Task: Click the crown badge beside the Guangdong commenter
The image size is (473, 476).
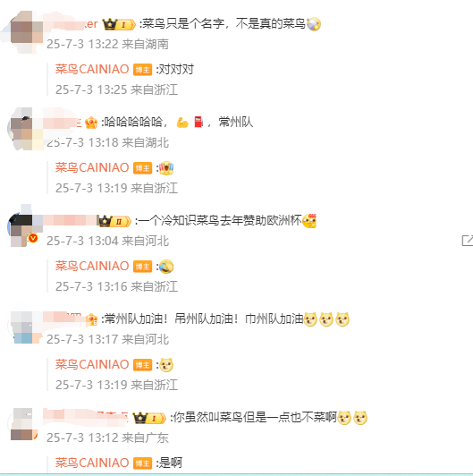Action: click(149, 419)
